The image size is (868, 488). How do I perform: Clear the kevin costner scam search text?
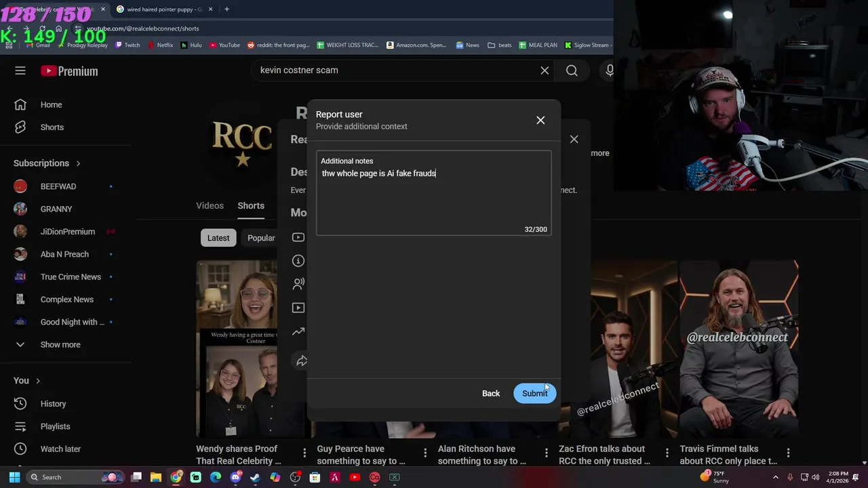point(545,70)
